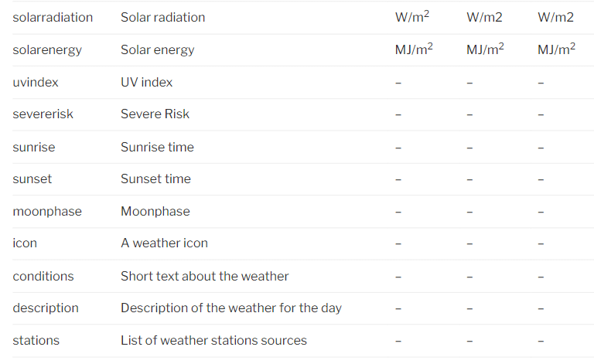The image size is (594, 364).
Task: Click the 'conditions' field name
Action: [43, 276]
